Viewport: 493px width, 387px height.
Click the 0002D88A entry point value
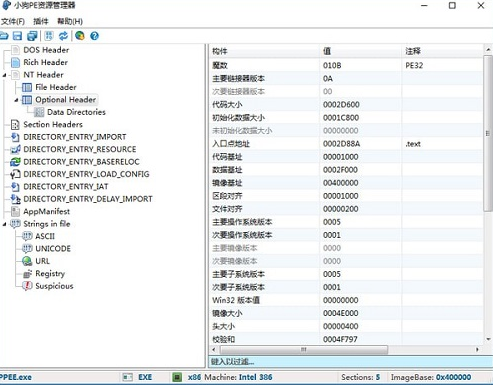(x=341, y=144)
